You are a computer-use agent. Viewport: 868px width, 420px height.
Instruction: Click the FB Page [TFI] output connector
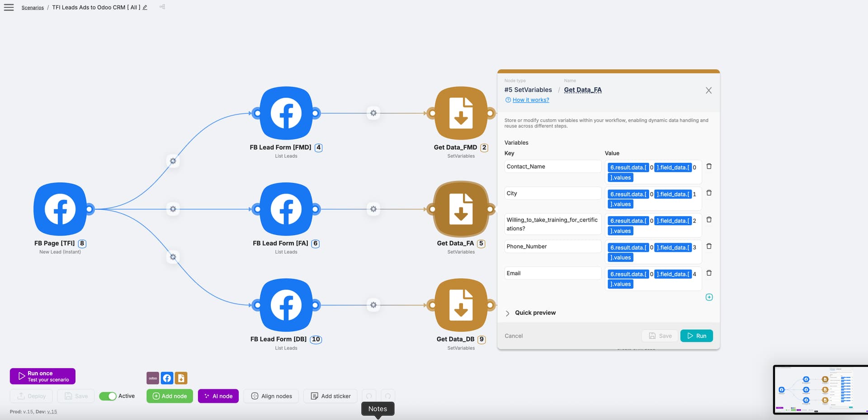pyautogui.click(x=89, y=209)
